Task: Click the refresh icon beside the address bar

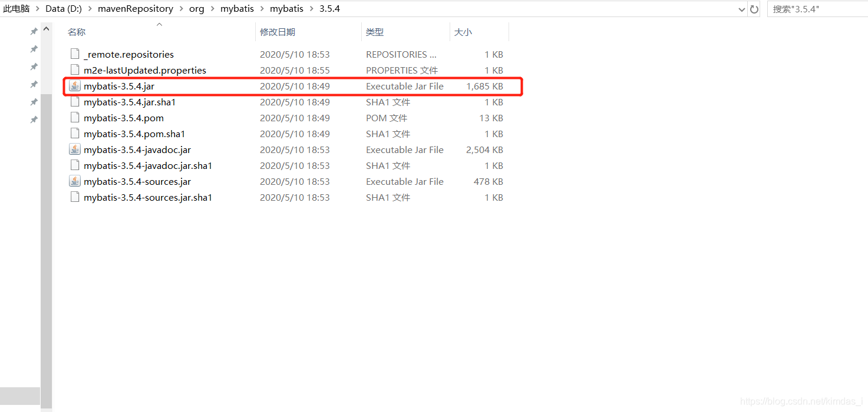Action: point(754,9)
